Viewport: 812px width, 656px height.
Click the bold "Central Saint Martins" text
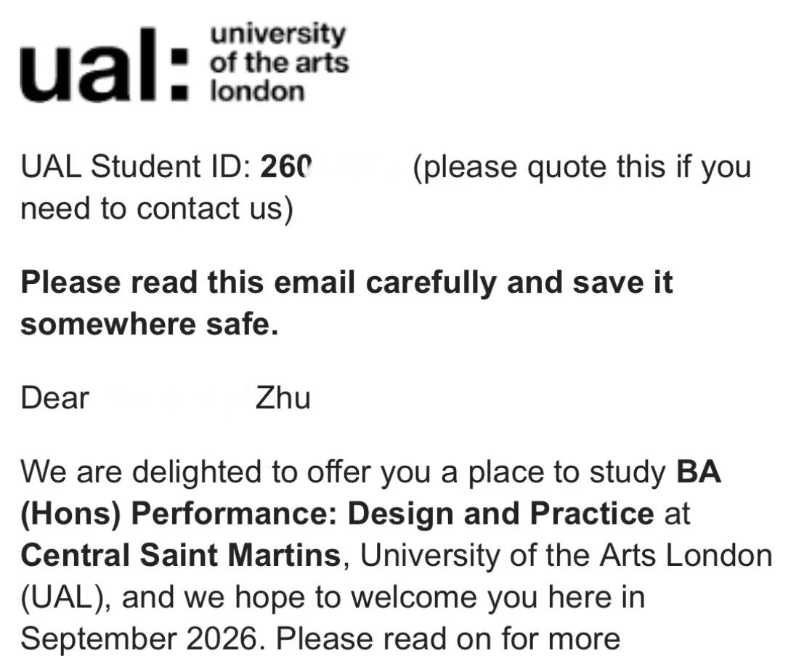coord(180,556)
